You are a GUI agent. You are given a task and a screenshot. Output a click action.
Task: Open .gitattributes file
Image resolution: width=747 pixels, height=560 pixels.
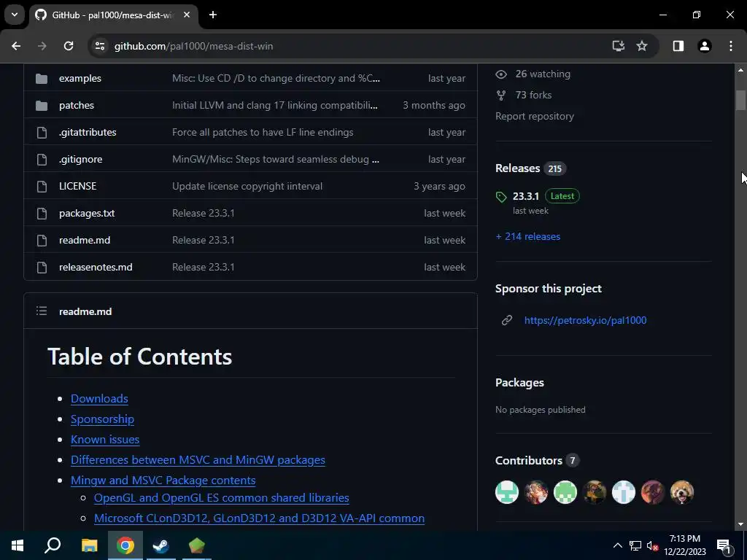coord(88,133)
